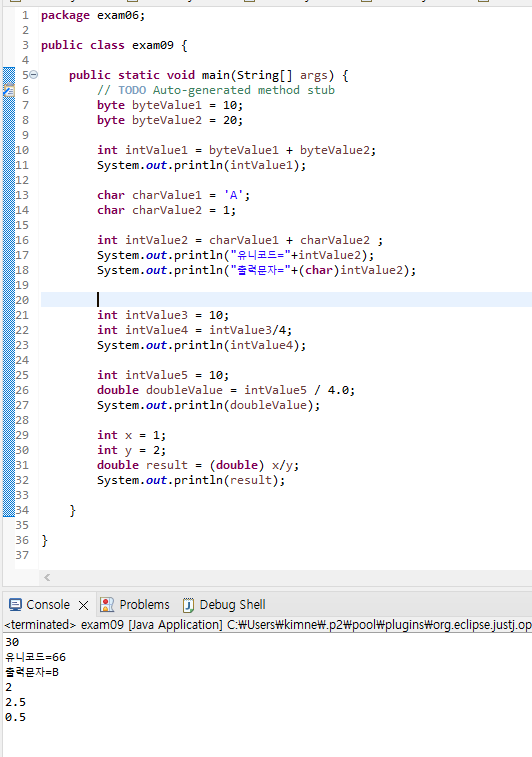The height and width of the screenshot is (757, 532).
Task: Click 'System.out.println(result);' statement
Action: pos(191,480)
